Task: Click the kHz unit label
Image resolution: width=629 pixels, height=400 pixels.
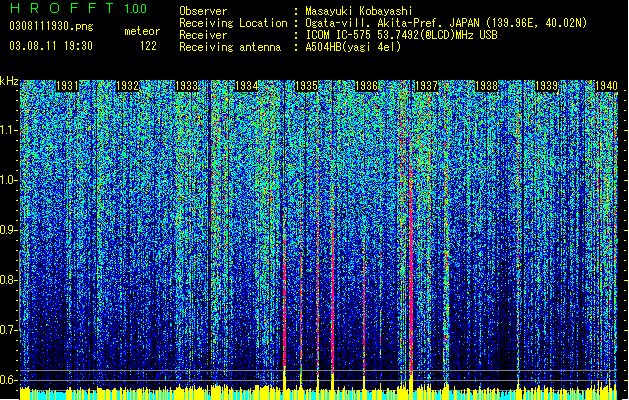Action: point(9,81)
